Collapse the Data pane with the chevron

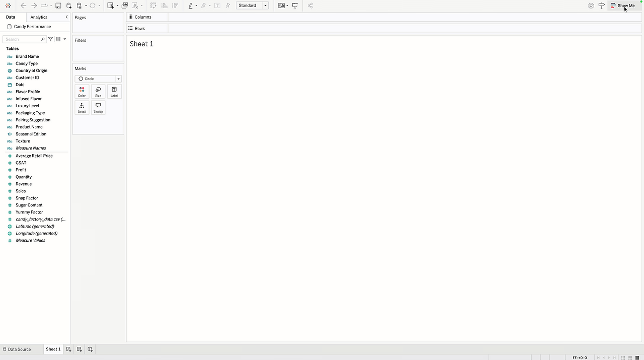click(66, 17)
